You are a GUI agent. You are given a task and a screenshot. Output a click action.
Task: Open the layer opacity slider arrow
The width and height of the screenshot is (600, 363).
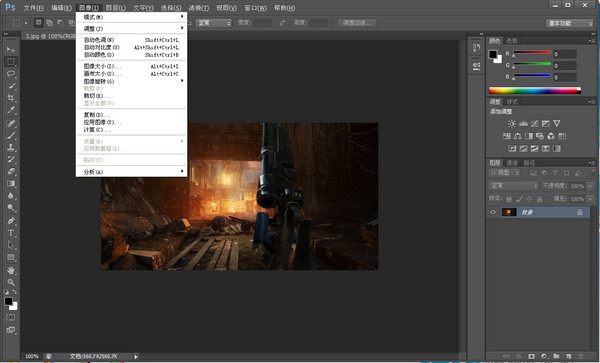click(590, 186)
